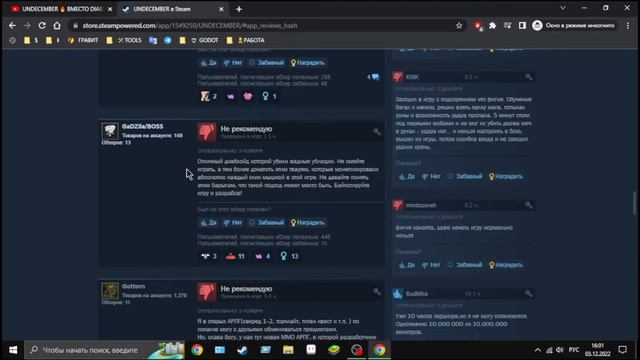Open the translate bookmark icon
Image resolution: width=640 pixels, height=360 pixels.
pos(153,40)
